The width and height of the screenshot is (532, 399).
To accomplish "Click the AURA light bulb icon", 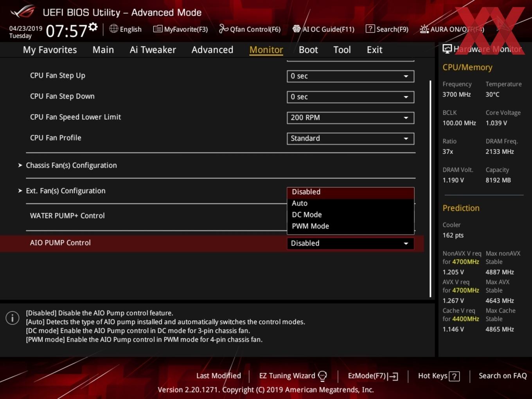I will (x=424, y=29).
